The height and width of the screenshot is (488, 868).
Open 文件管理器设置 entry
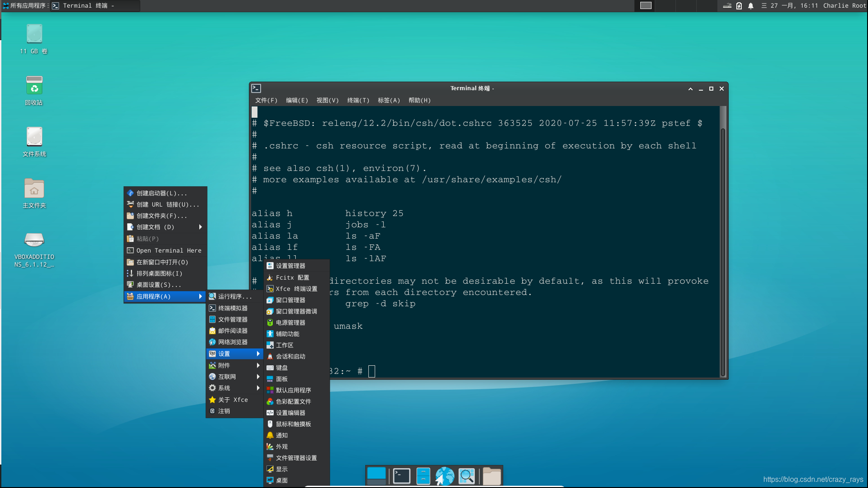pos(296,458)
